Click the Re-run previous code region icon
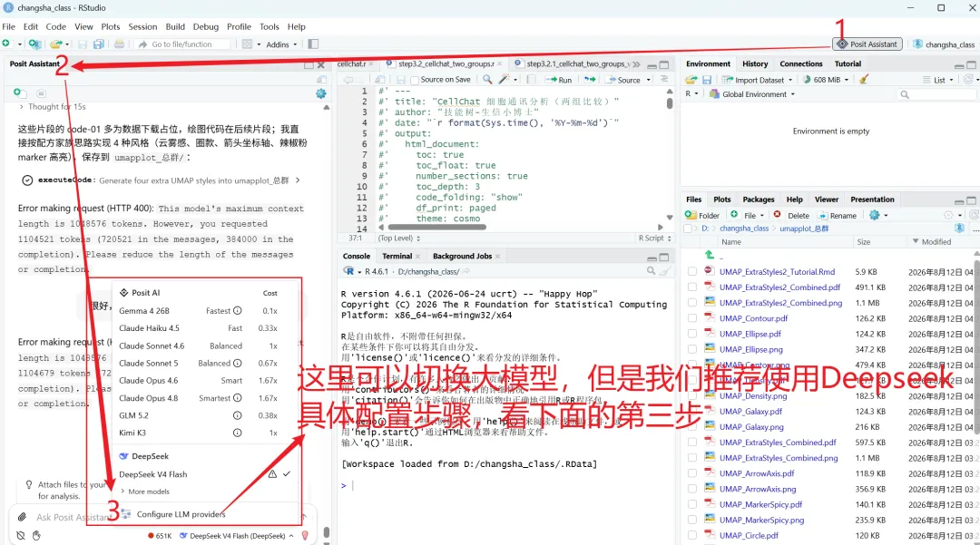This screenshot has width=980, height=545. point(590,79)
